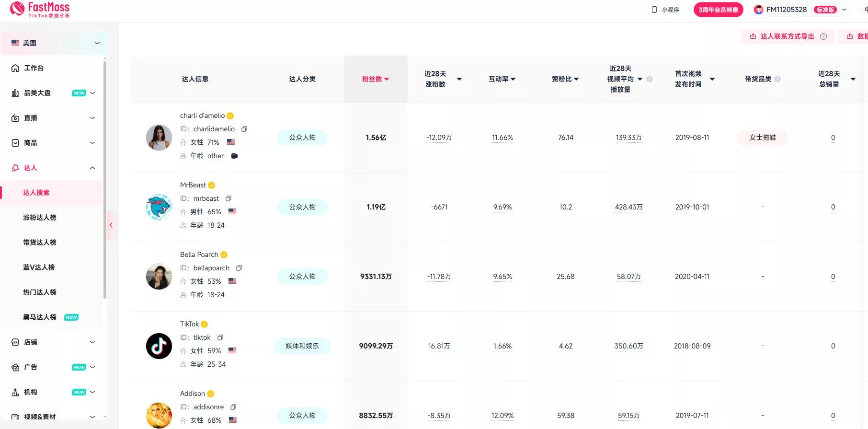The image size is (868, 429).
Task: Click the 广告 icon in sidebar
Action: click(x=15, y=367)
